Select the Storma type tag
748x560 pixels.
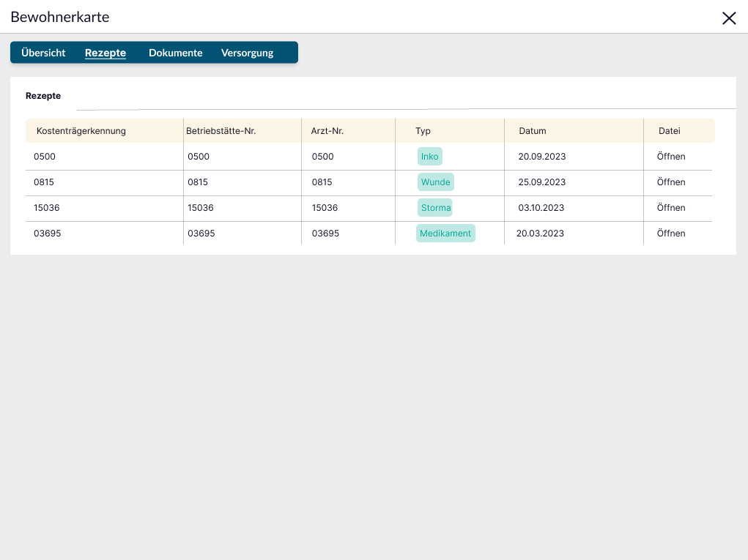(x=436, y=208)
